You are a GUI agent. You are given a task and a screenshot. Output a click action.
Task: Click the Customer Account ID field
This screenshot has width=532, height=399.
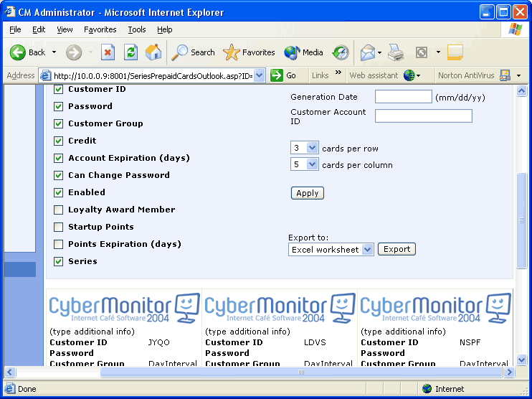[424, 116]
